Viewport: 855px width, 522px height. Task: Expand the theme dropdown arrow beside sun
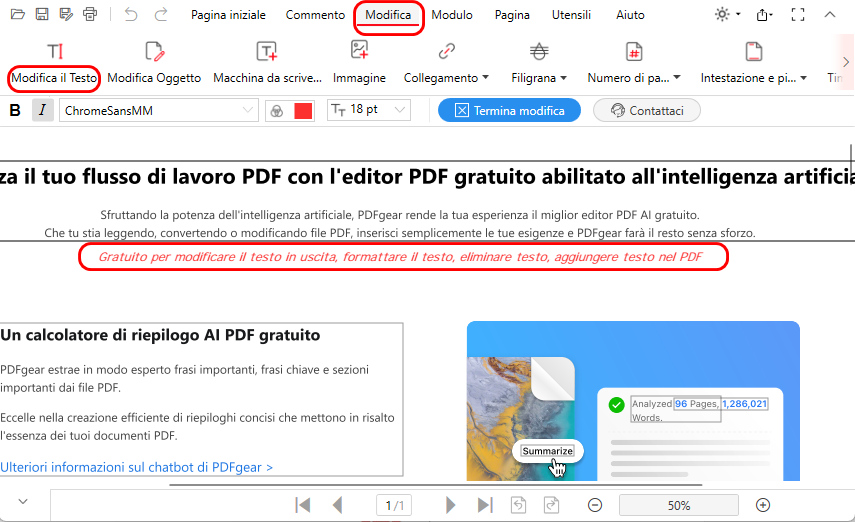(738, 14)
